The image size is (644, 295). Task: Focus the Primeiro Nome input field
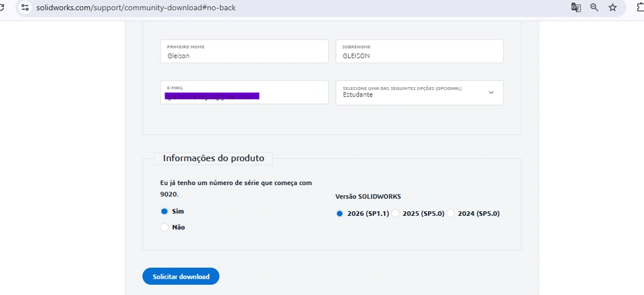(x=244, y=51)
